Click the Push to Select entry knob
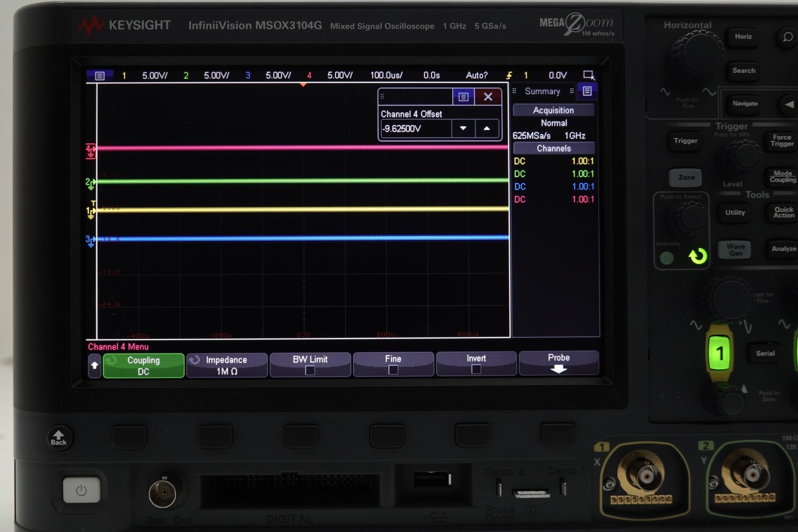This screenshot has height=532, width=798. click(x=689, y=217)
